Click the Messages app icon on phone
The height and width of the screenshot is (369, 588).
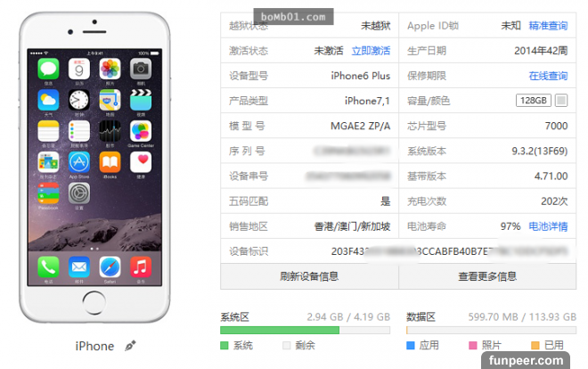pos(48,69)
